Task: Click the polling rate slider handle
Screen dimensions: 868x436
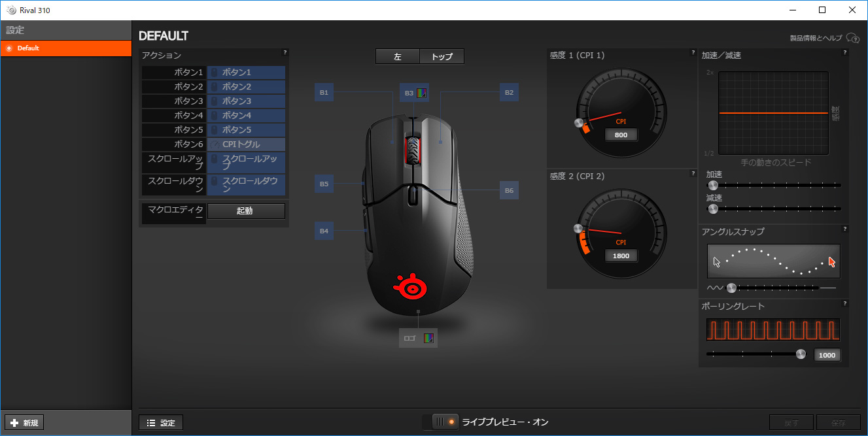Action: pos(801,354)
